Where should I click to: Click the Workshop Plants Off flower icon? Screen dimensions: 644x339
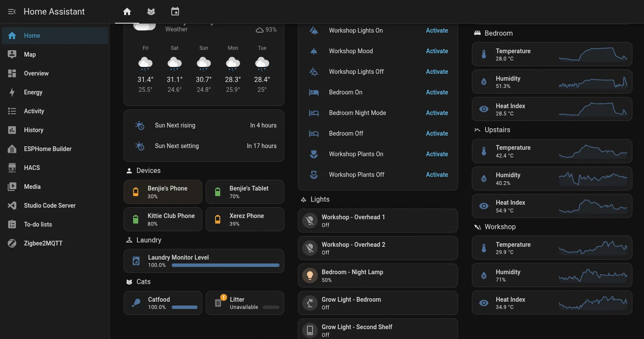pyautogui.click(x=314, y=175)
